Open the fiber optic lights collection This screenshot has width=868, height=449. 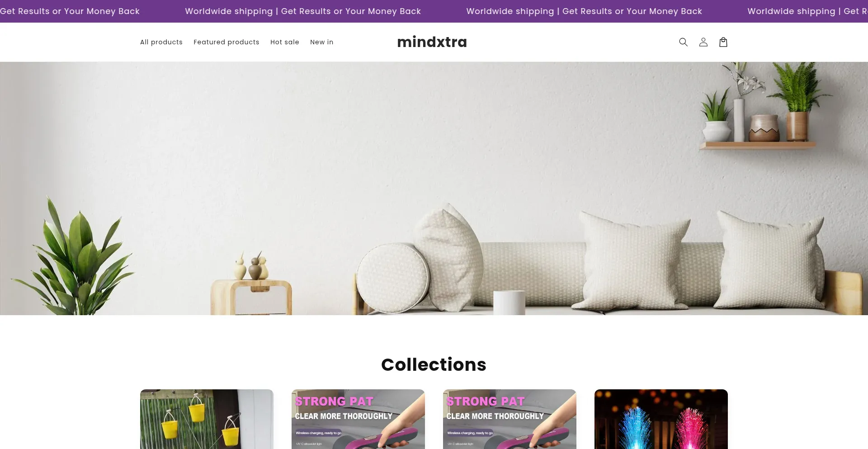pos(661,419)
